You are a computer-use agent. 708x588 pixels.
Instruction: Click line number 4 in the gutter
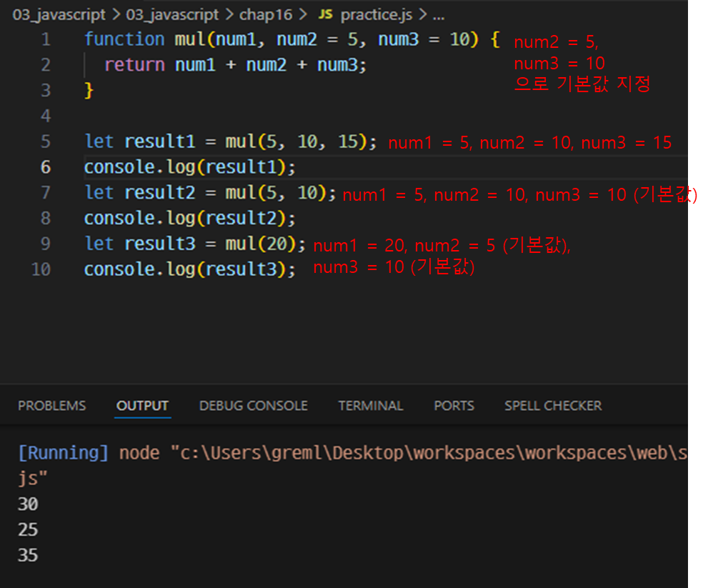(46, 116)
